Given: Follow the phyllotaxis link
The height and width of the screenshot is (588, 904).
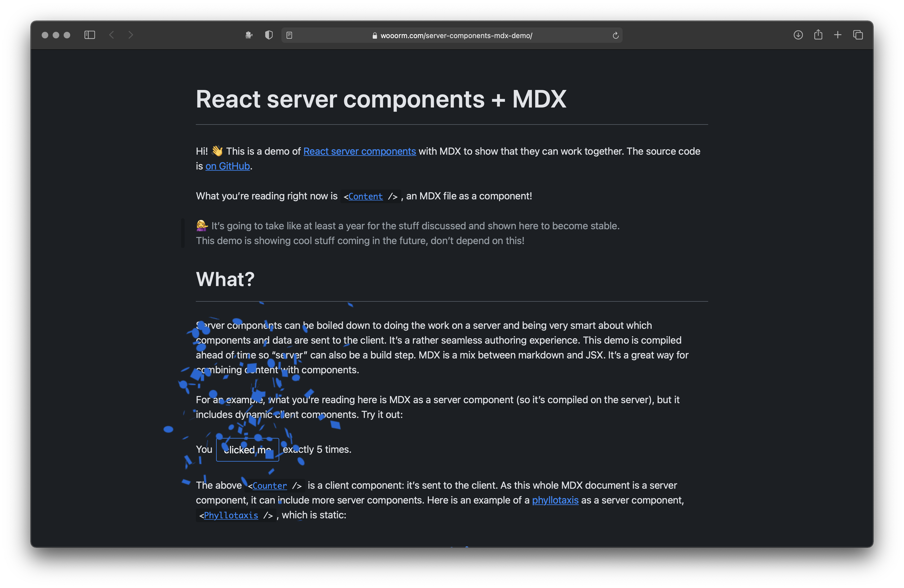Looking at the screenshot, I should tap(555, 500).
